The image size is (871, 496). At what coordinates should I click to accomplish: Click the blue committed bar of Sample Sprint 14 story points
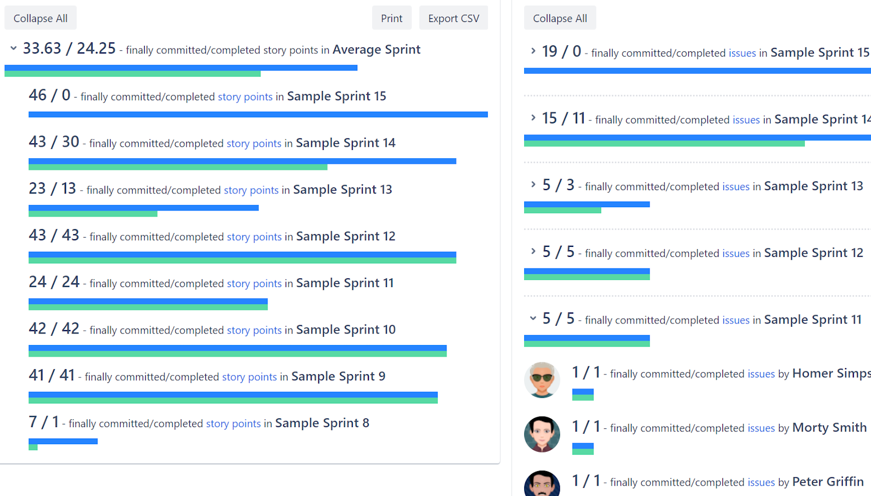click(x=242, y=161)
